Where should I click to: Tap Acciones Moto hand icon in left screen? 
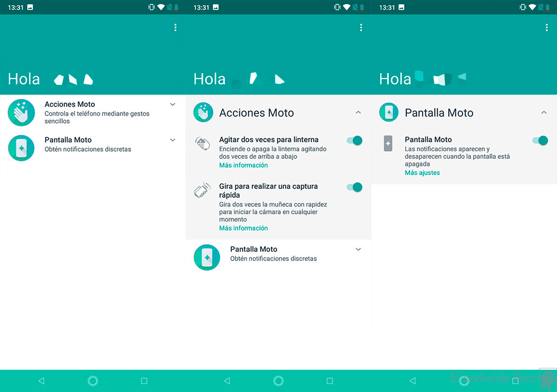coord(21,112)
